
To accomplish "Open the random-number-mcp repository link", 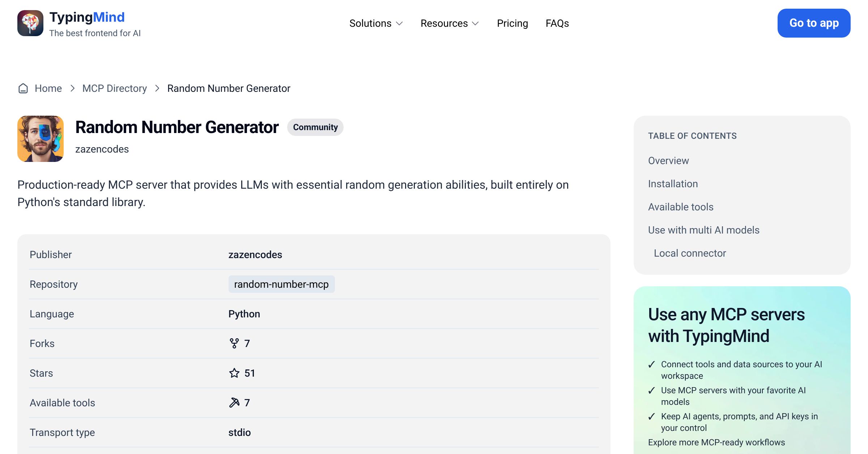I will [281, 284].
